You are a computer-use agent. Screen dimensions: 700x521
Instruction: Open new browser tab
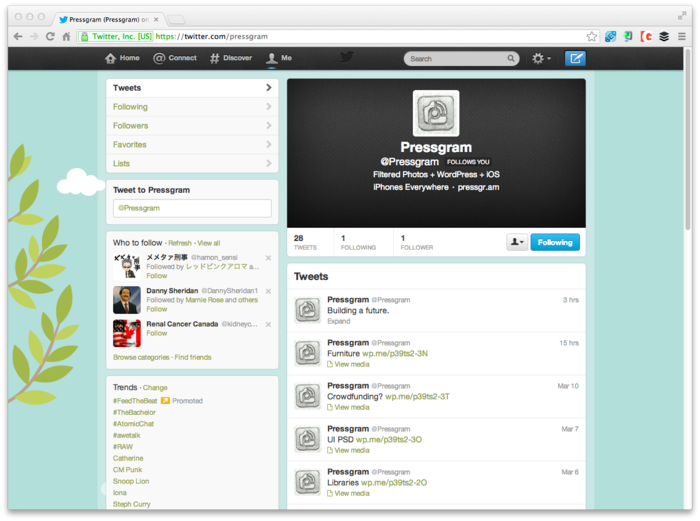[x=176, y=20]
